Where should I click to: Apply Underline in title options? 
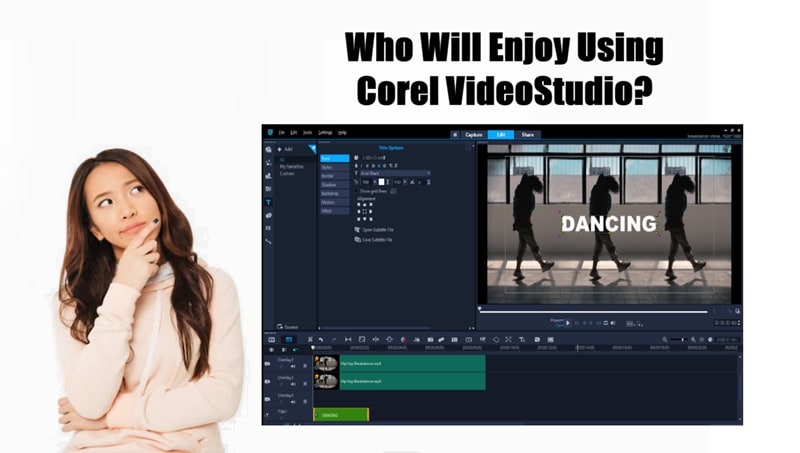[367, 166]
